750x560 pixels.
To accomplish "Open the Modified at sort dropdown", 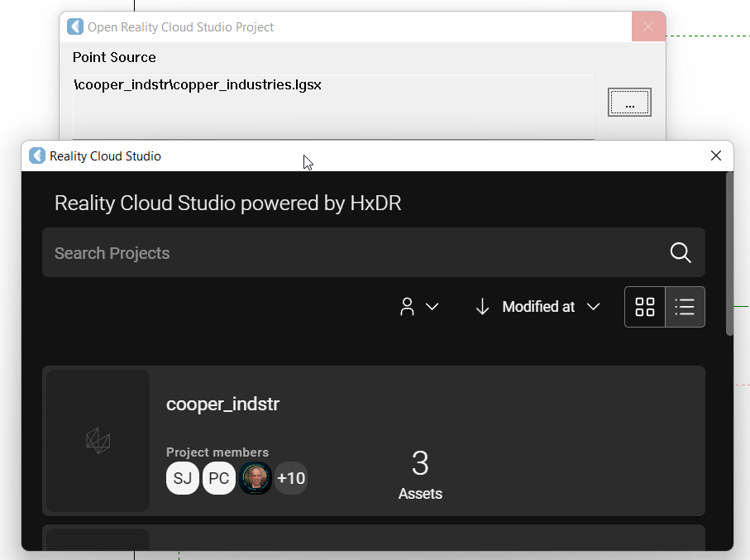I will (549, 307).
